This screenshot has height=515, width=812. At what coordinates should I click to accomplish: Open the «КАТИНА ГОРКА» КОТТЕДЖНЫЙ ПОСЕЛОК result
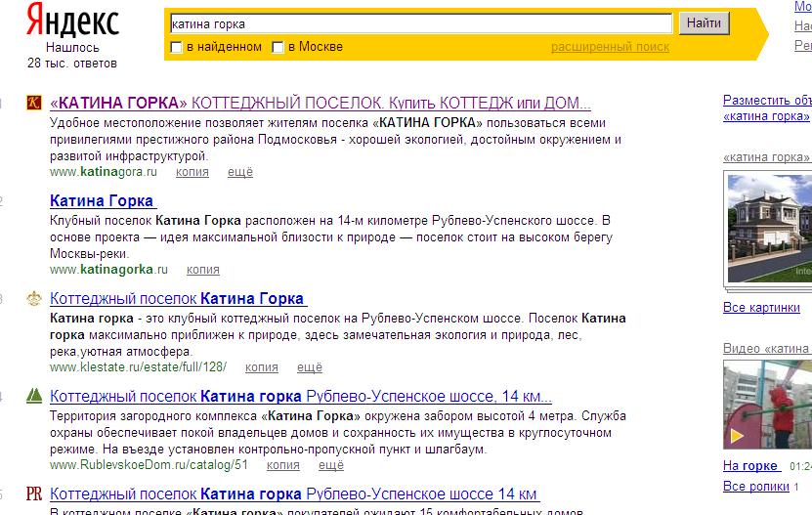[x=321, y=104]
